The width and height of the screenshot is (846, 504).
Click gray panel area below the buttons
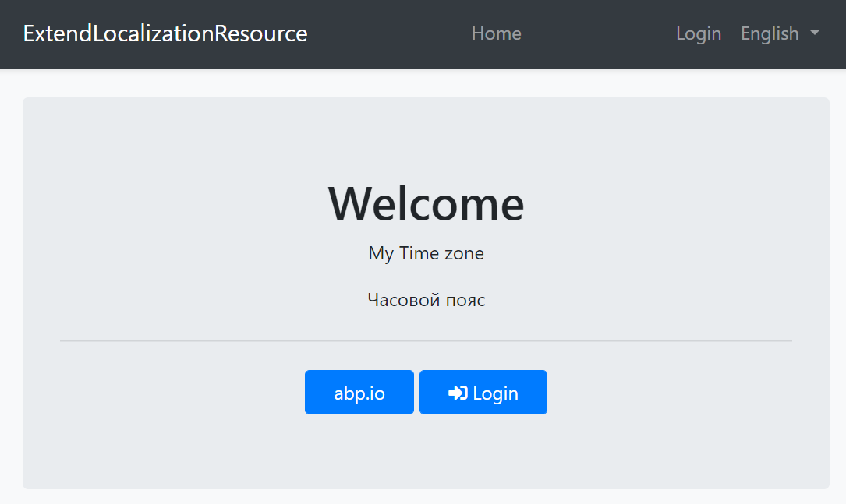point(426,456)
